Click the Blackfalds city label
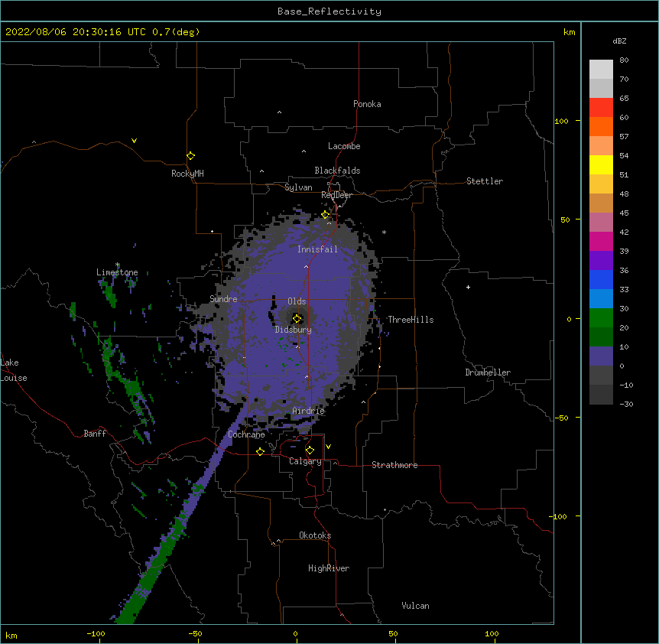This screenshot has height=644, width=659. pos(337,171)
